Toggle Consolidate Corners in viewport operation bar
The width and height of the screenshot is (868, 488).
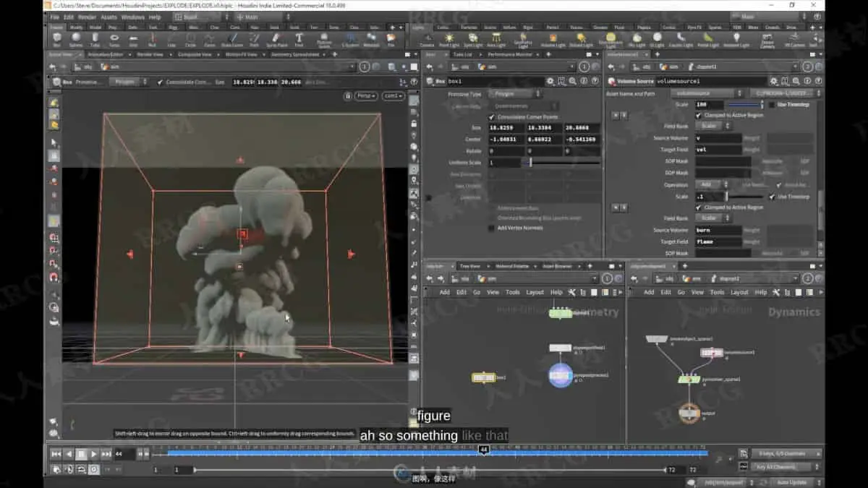(161, 82)
